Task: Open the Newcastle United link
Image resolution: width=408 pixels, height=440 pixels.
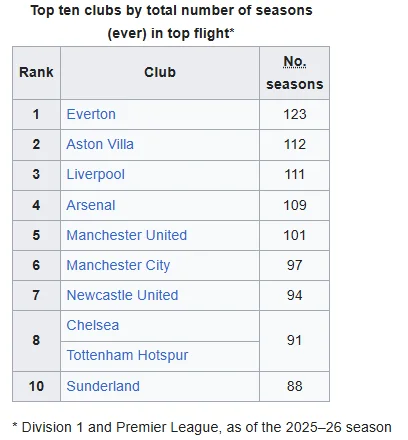Action: tap(122, 295)
